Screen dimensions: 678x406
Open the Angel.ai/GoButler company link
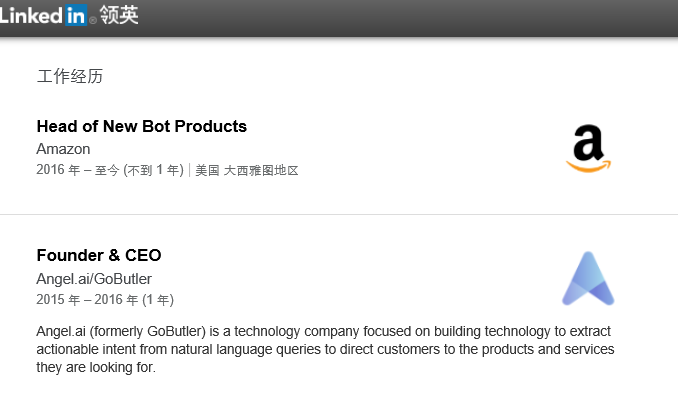[94, 279]
